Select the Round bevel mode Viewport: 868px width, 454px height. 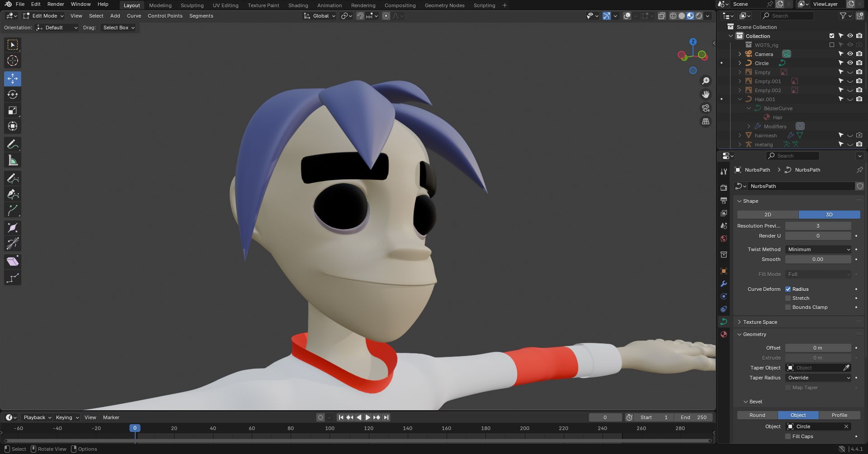coord(757,415)
